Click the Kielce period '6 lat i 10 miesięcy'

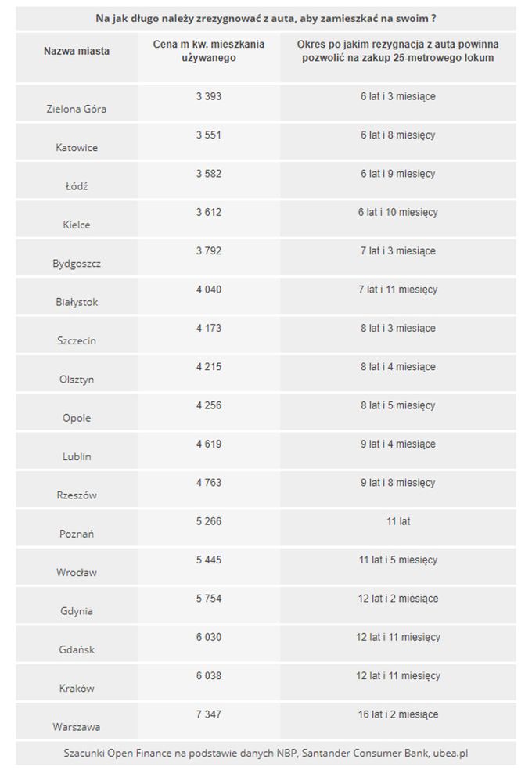397,212
